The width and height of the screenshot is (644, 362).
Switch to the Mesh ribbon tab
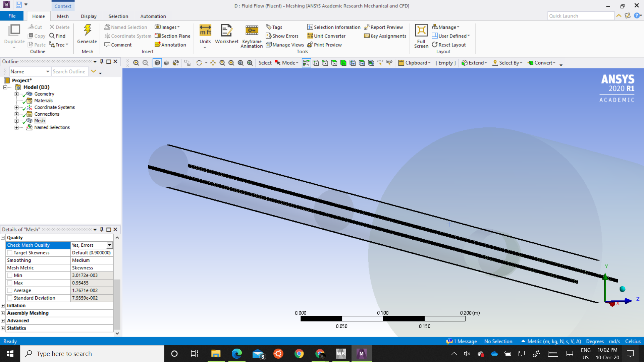[63, 16]
